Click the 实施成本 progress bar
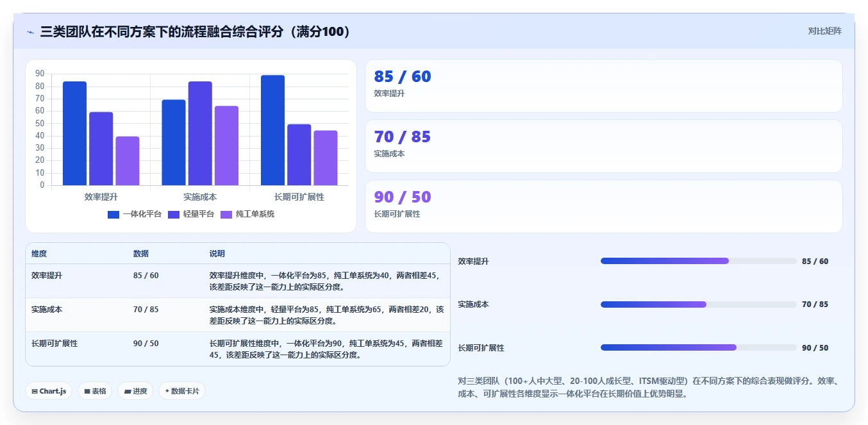The image size is (868, 425). (698, 304)
